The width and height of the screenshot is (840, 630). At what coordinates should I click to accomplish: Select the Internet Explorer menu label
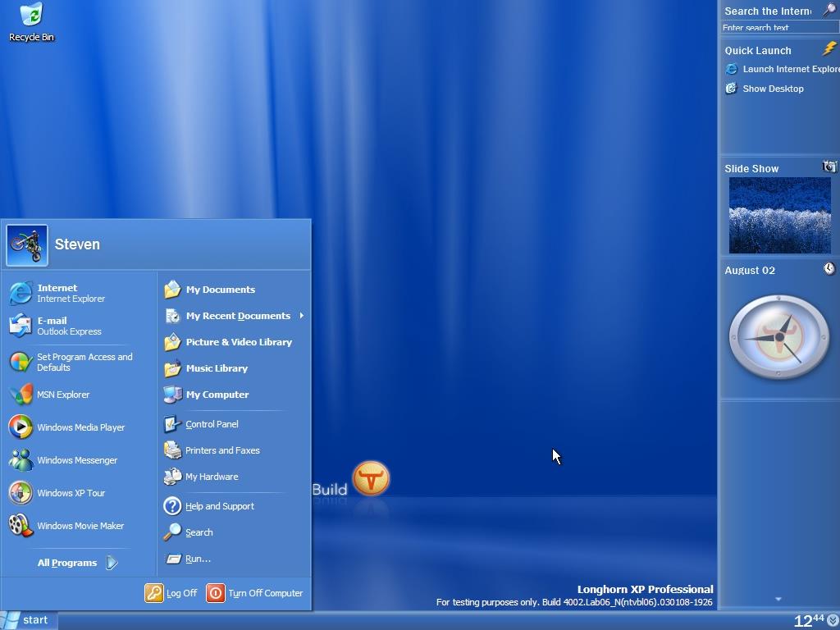click(x=71, y=299)
